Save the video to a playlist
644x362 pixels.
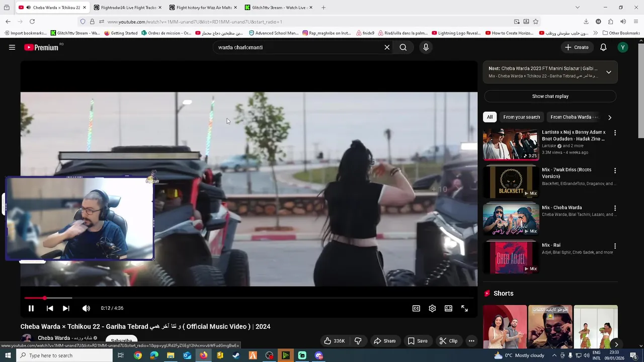[417, 341]
